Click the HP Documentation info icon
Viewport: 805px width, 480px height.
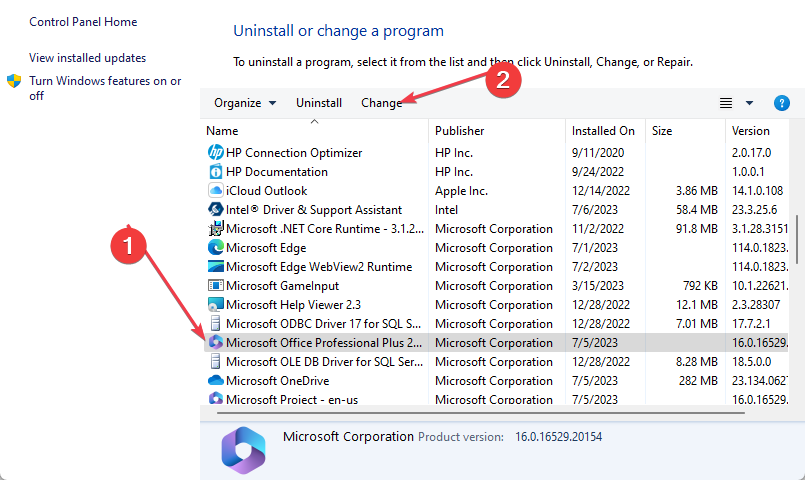[x=216, y=171]
